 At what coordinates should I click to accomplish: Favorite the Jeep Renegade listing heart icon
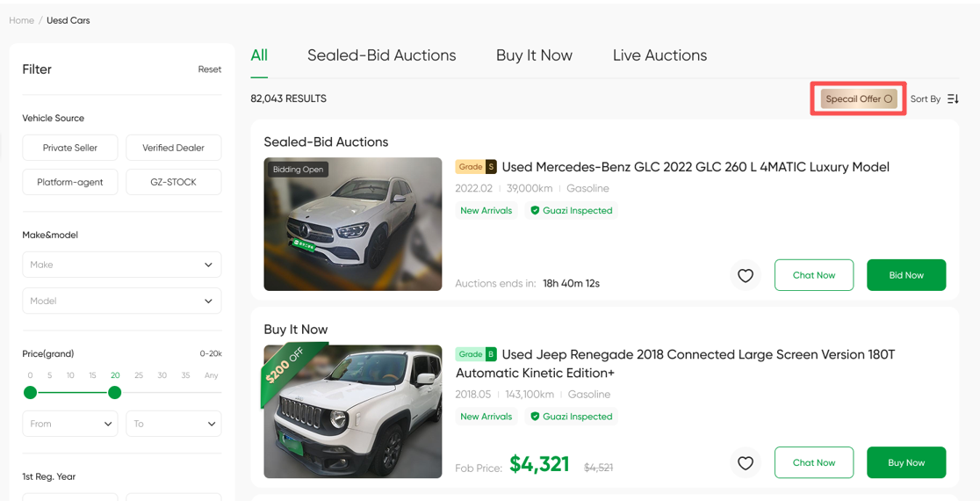746,463
